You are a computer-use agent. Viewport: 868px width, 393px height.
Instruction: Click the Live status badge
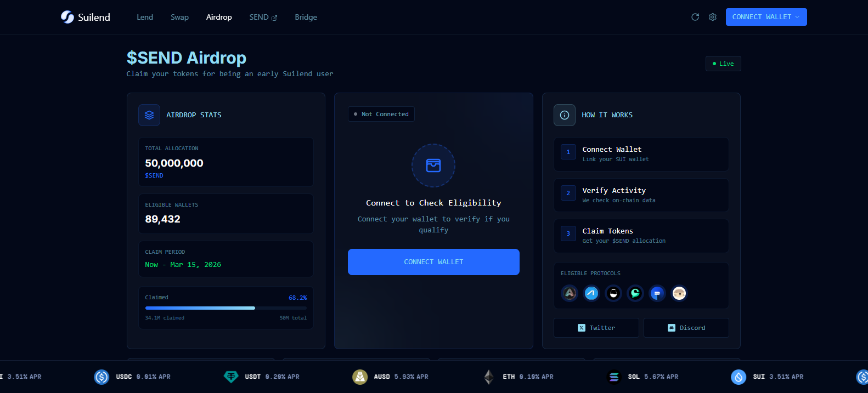[x=723, y=64]
